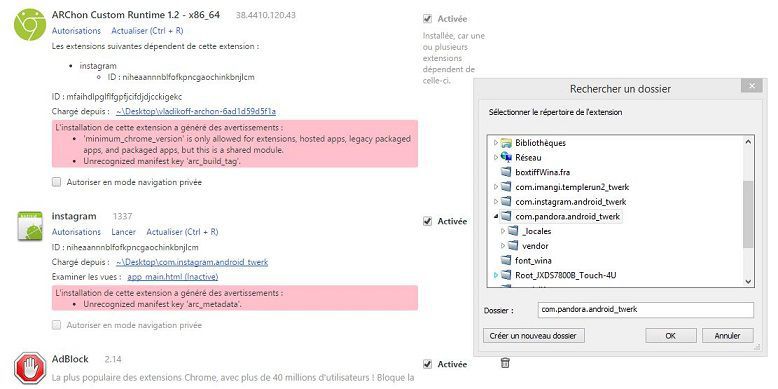Screen dimensions: 778x389
Task: Click the boxtiffWina.fra folder icon
Action: (x=506, y=172)
